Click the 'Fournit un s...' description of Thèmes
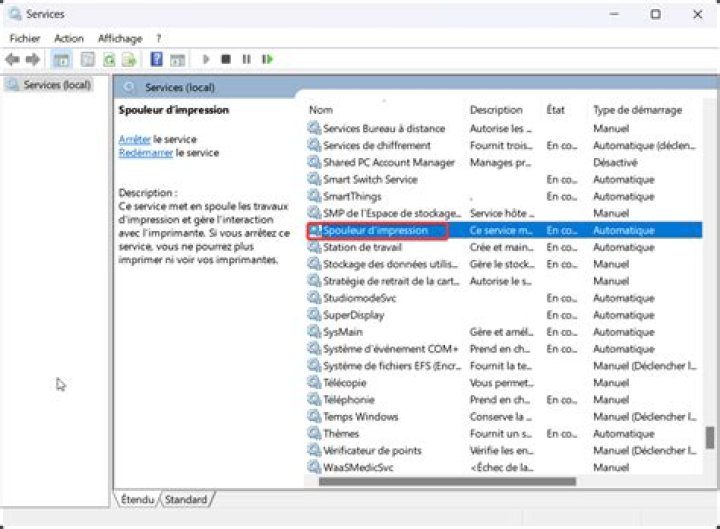 pos(501,433)
